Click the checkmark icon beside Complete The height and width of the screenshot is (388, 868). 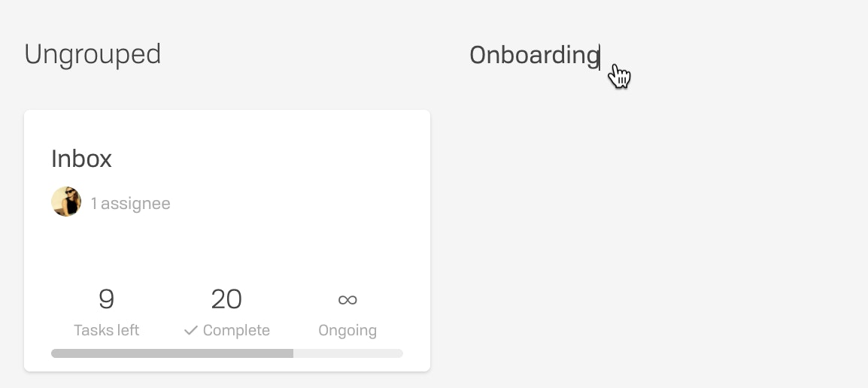pos(191,330)
